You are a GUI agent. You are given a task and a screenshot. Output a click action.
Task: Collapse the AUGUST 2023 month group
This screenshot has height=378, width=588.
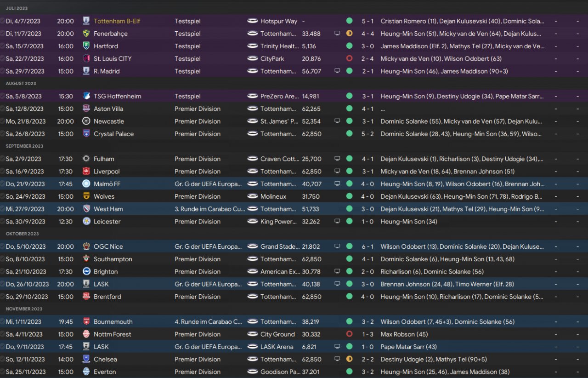[x=21, y=84]
